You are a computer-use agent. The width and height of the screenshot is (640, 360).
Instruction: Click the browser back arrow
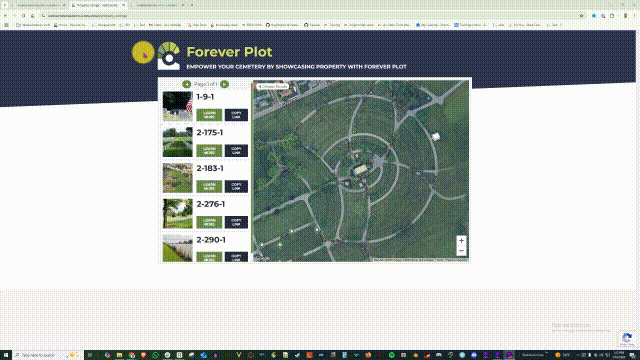tap(6, 16)
